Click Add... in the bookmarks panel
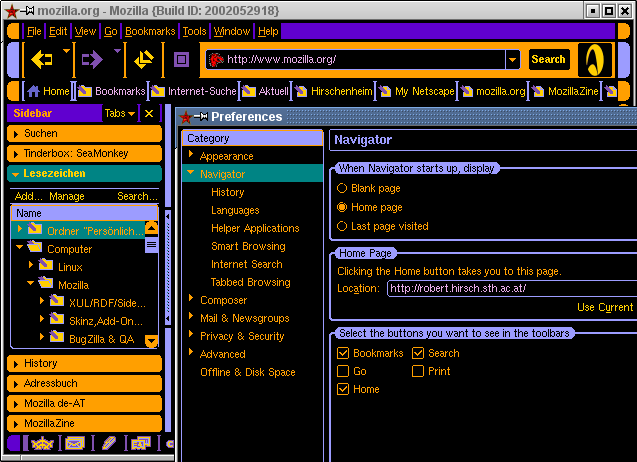The width and height of the screenshot is (637, 462). 28,196
